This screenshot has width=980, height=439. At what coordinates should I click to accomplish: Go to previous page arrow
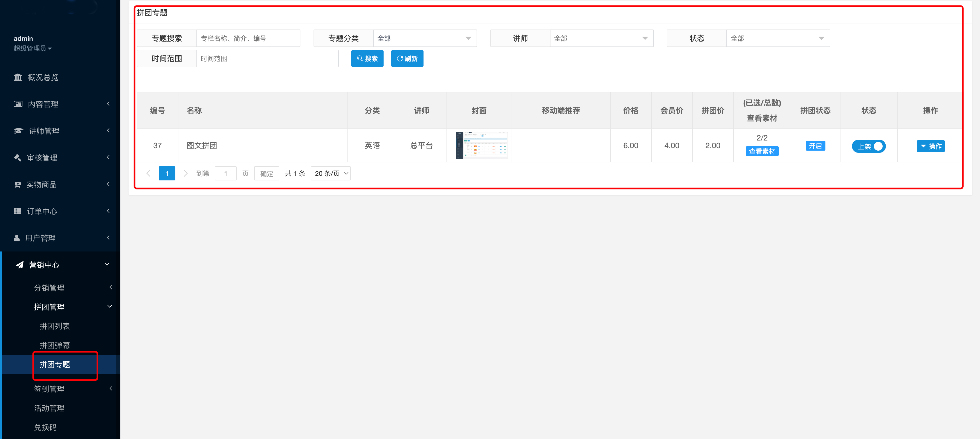[148, 173]
